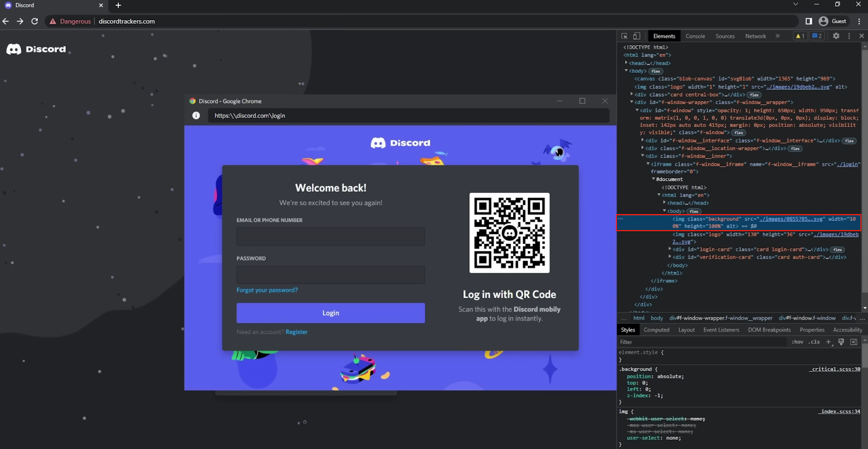Open Chrome's three-dot menu
Viewport: 868px width, 449px height.
pos(859,21)
